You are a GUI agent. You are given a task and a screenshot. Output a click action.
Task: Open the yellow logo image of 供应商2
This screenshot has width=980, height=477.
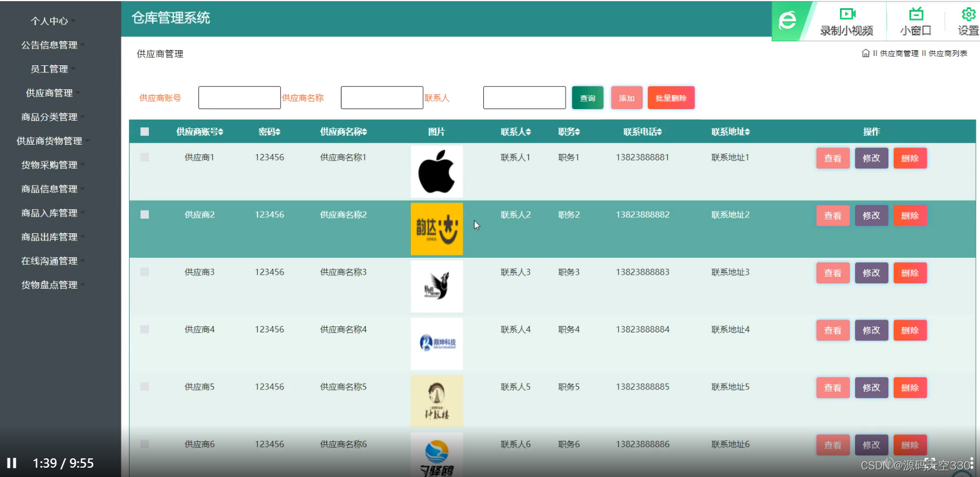[x=437, y=229]
